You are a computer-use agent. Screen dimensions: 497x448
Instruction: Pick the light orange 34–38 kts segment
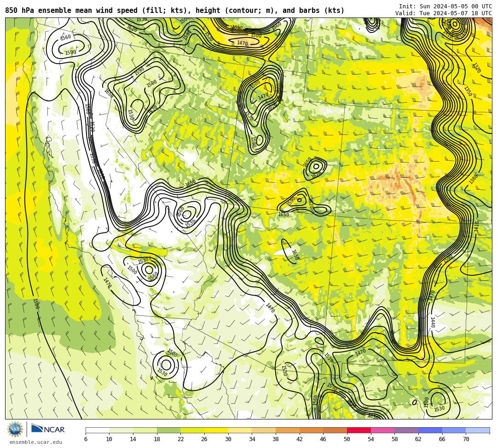tap(264, 430)
